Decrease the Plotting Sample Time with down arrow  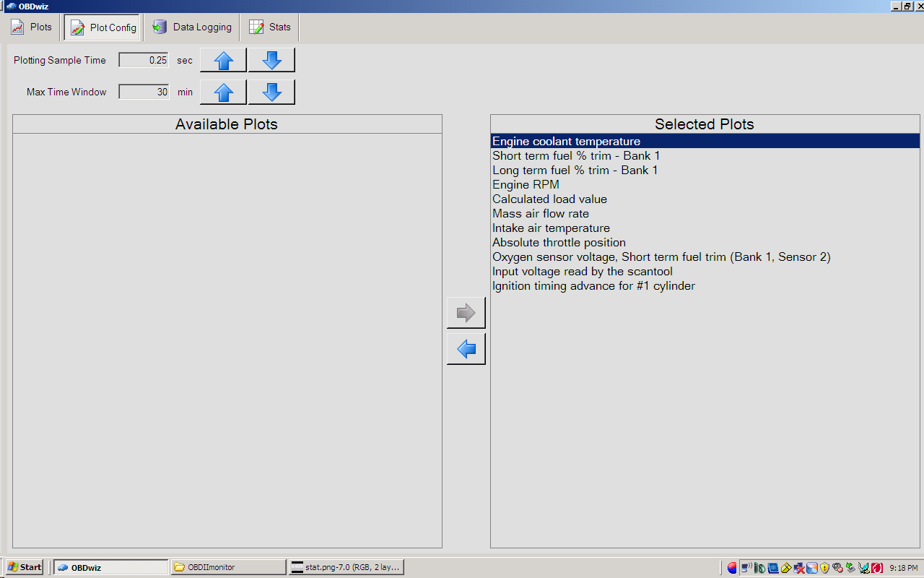tap(271, 61)
